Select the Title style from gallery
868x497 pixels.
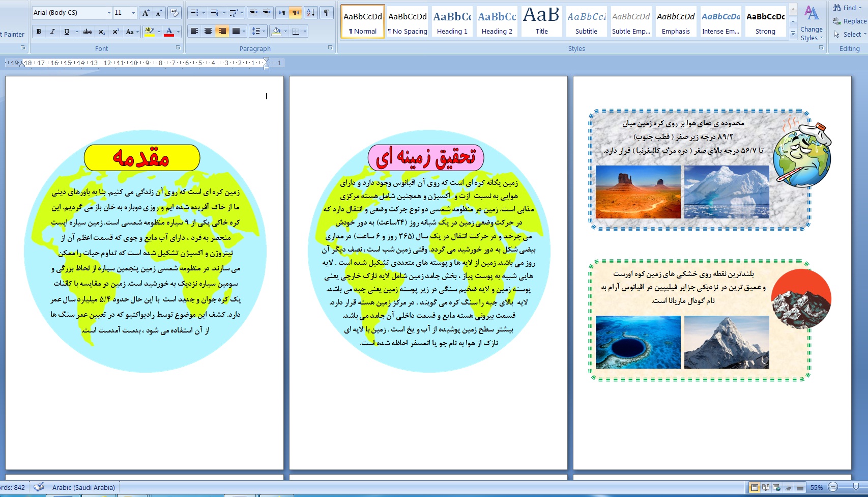(541, 22)
